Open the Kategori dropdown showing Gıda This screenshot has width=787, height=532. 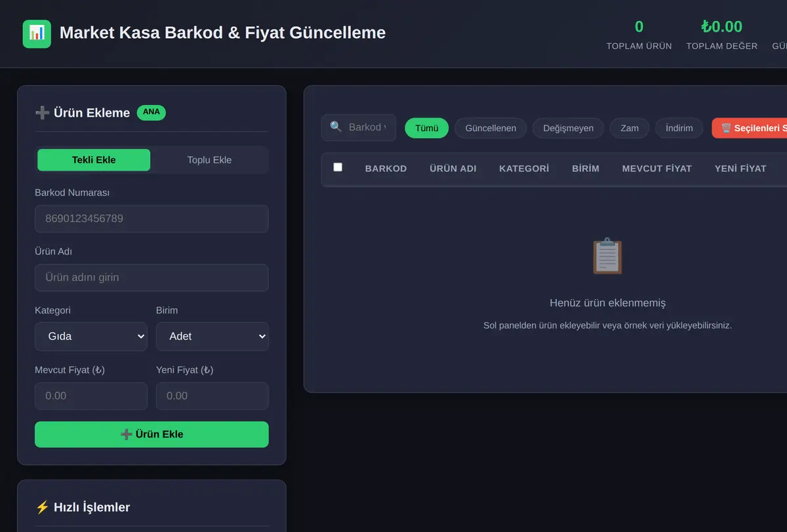[91, 336]
